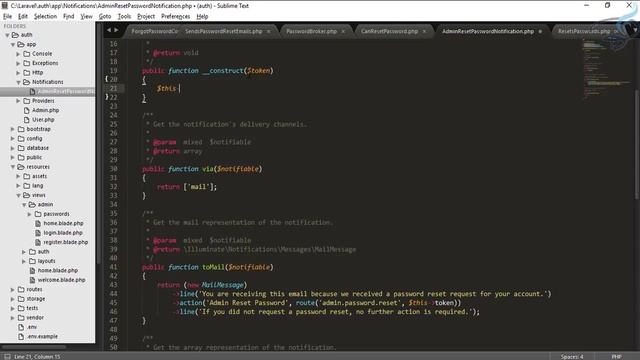
Task: Expand the assets folder
Action: (x=18, y=176)
